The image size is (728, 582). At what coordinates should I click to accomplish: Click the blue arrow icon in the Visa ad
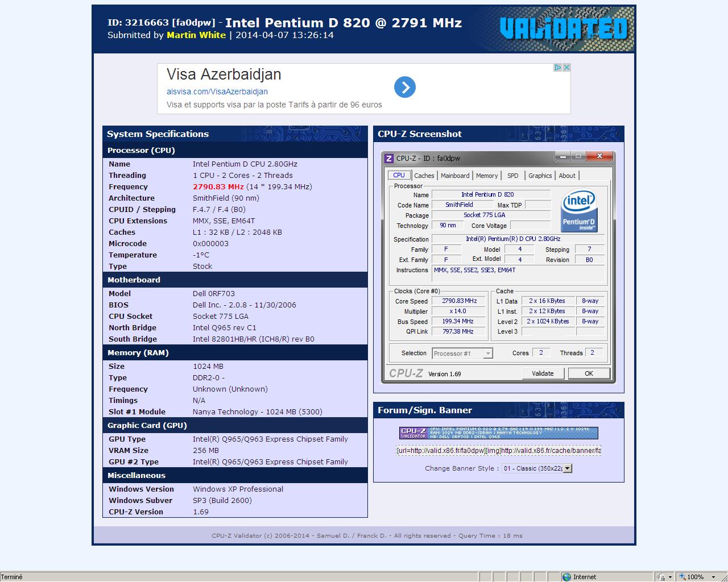(405, 87)
